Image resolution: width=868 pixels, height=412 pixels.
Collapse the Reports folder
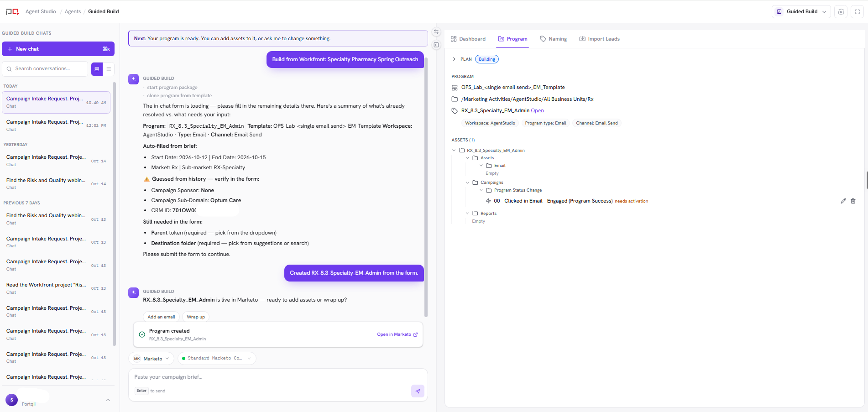click(468, 214)
